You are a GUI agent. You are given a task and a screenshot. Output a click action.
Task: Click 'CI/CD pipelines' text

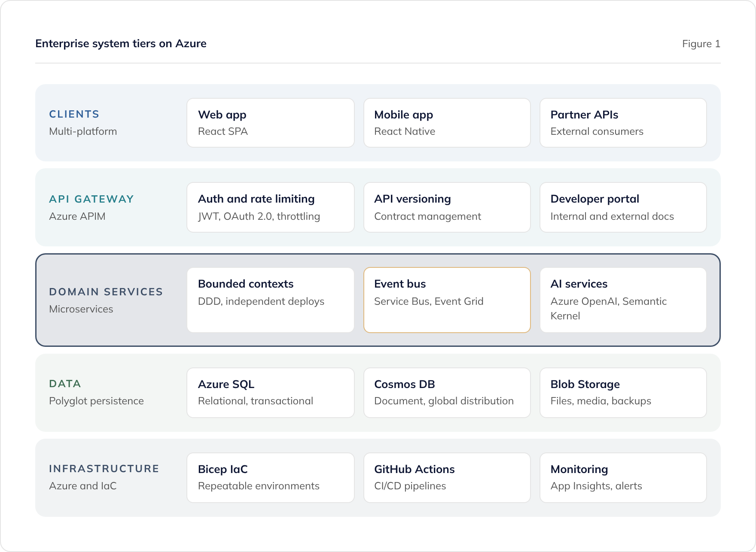pyautogui.click(x=410, y=486)
